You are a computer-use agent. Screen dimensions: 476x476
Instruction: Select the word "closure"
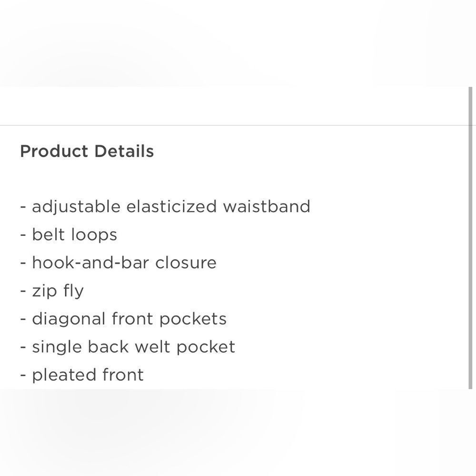(x=186, y=263)
